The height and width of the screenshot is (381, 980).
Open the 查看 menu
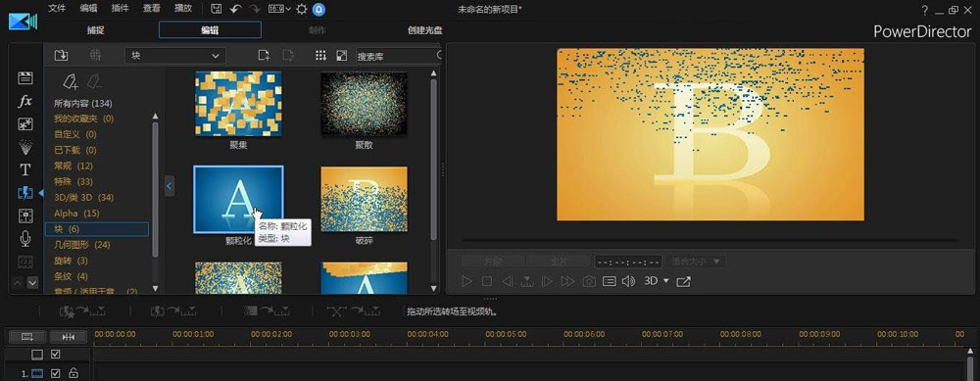click(151, 9)
